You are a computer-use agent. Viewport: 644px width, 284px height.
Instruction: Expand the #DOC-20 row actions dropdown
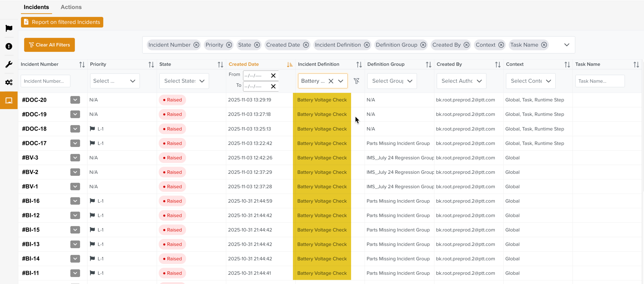(75, 100)
